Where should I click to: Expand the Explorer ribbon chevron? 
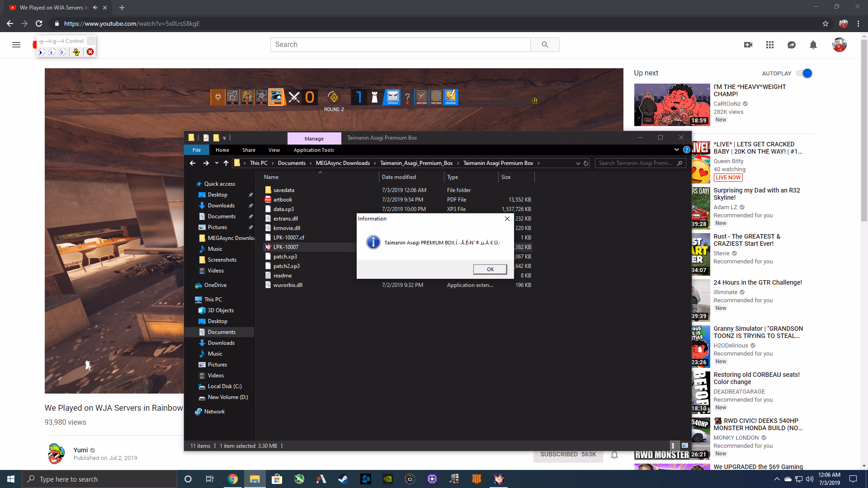coord(677,150)
